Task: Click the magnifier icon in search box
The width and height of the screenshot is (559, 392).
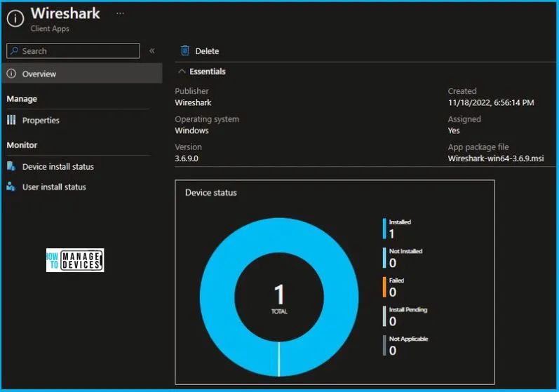Action: [14, 51]
